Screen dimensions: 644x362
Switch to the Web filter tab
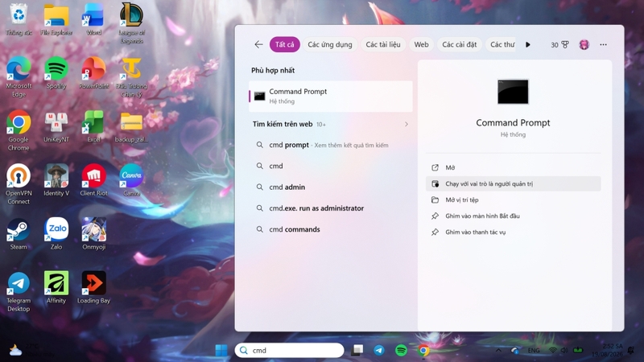(x=421, y=44)
